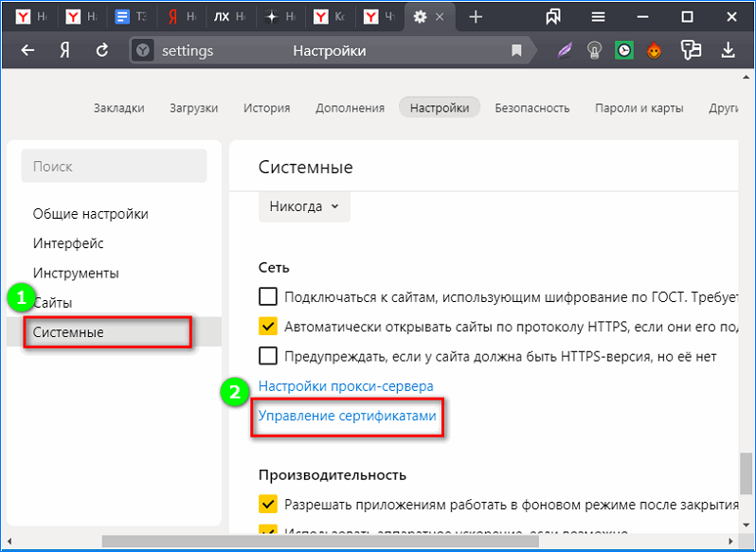Image resolution: width=756 pixels, height=552 pixels.
Task: Switch to the blue document tab ТЗ
Action: point(131,17)
